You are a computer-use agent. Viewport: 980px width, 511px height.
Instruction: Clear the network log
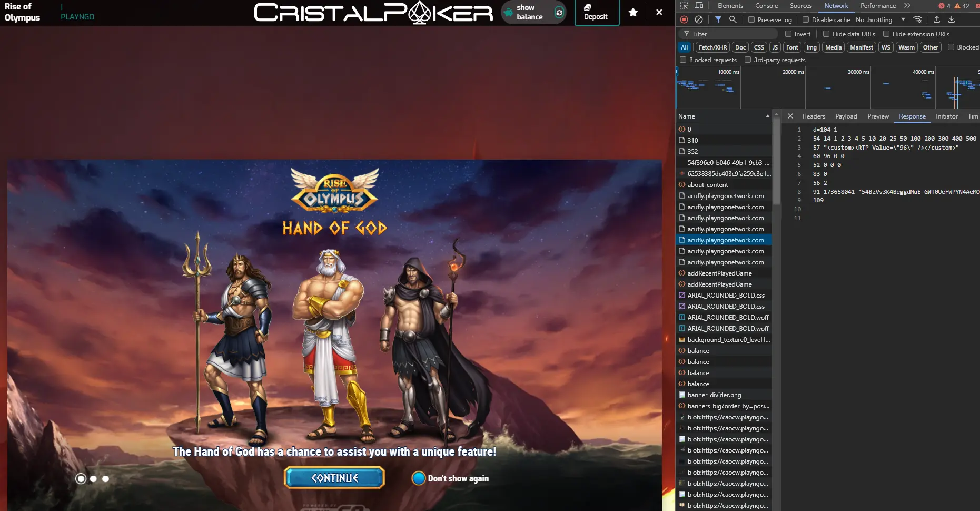699,19
